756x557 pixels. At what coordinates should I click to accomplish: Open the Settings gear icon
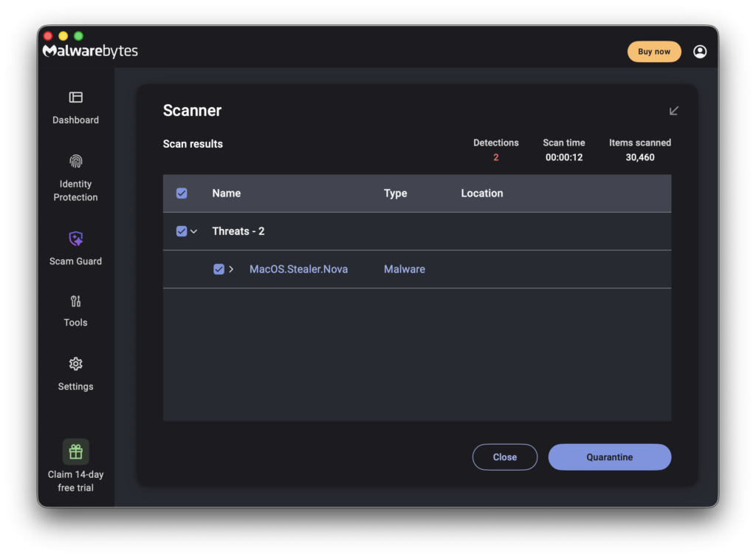point(76,363)
